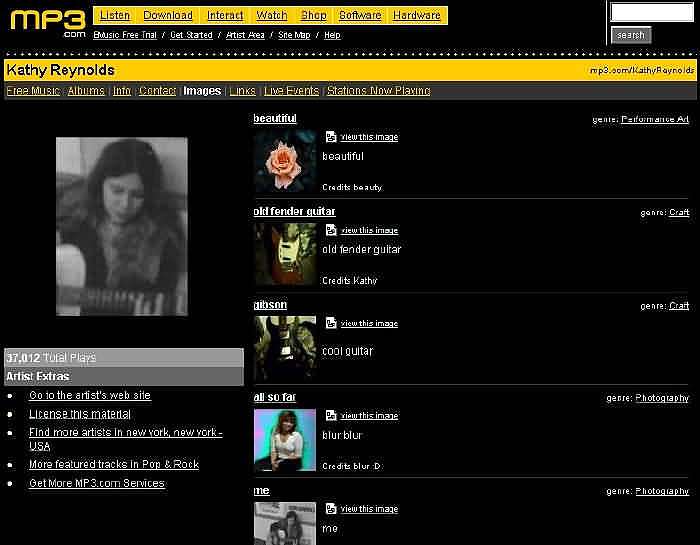
Task: Open the beautiful title link
Action: [x=275, y=118]
